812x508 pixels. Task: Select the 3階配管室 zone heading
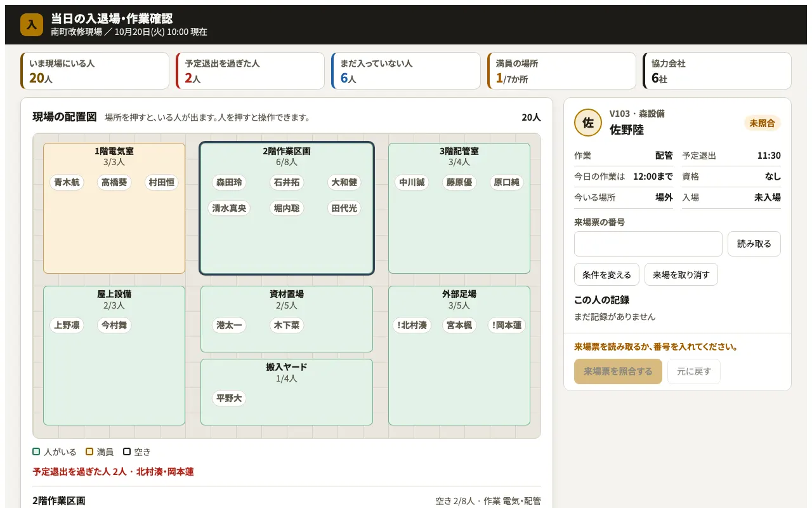[459, 151]
